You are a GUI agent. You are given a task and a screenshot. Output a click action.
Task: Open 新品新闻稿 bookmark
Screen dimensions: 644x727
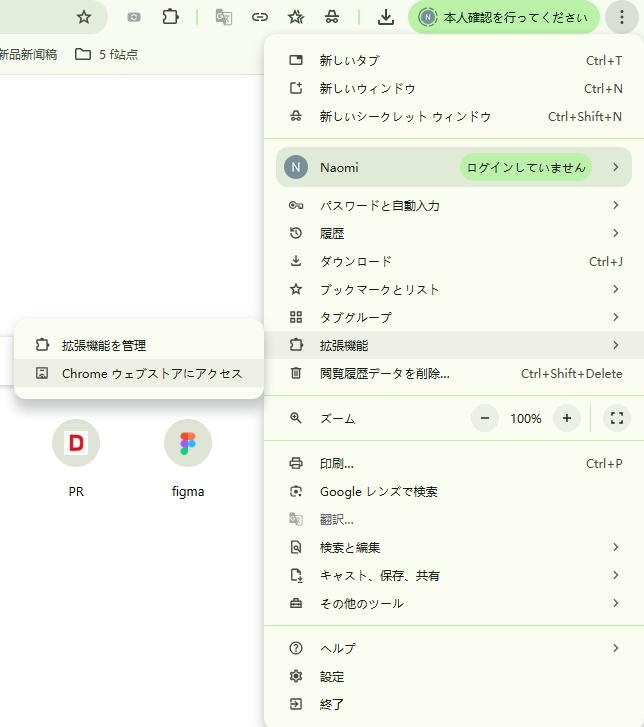click(x=28, y=54)
